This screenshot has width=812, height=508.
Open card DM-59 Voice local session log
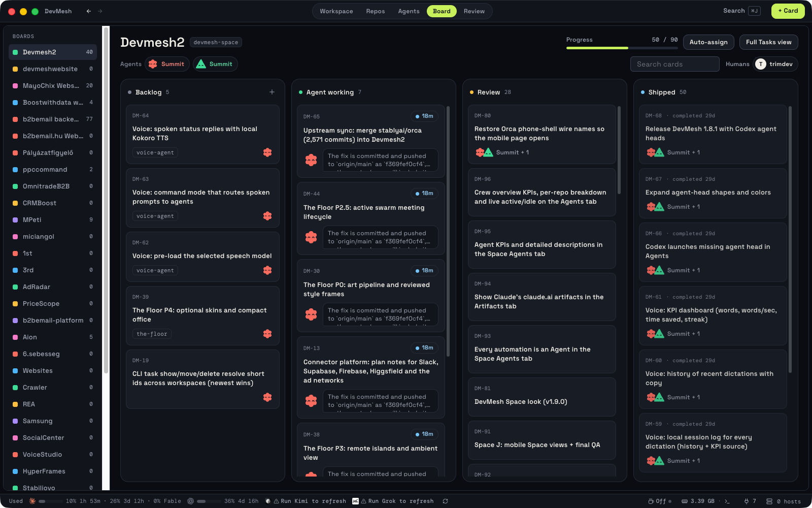click(713, 442)
